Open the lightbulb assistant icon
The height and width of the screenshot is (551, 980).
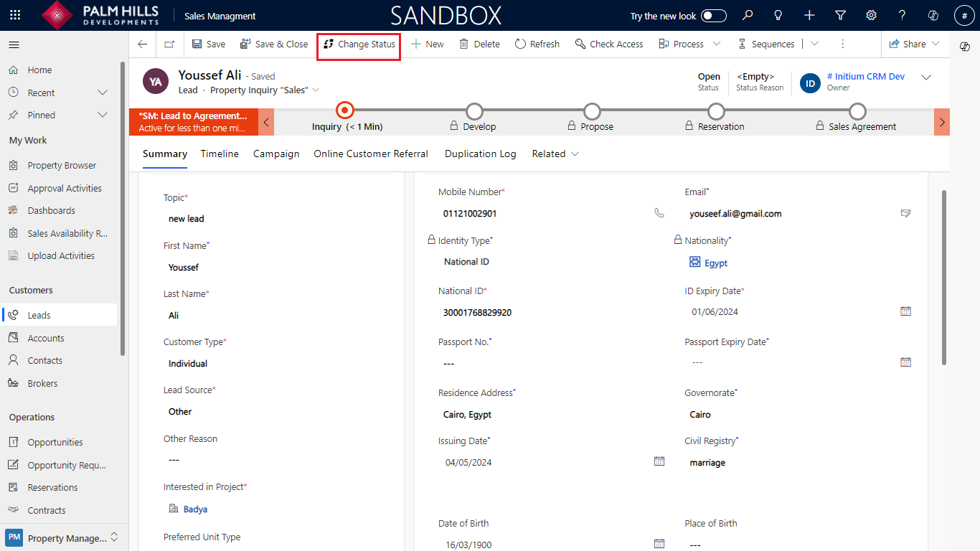(x=778, y=15)
